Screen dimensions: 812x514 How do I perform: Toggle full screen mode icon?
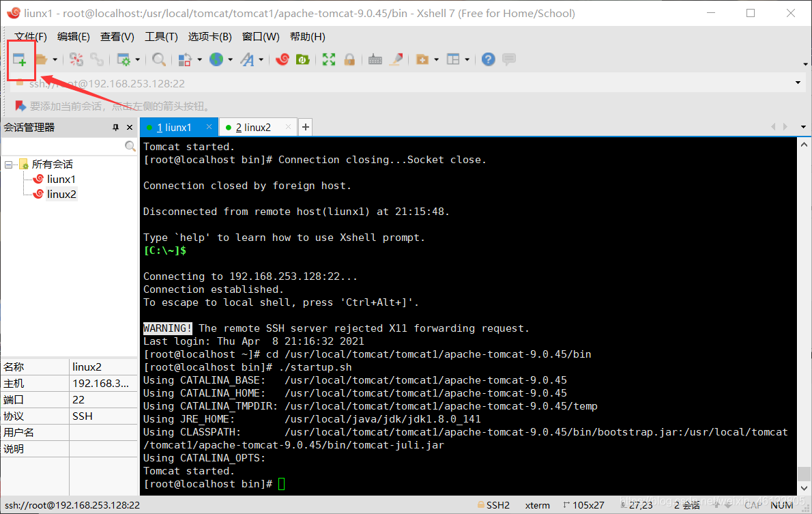[329, 59]
